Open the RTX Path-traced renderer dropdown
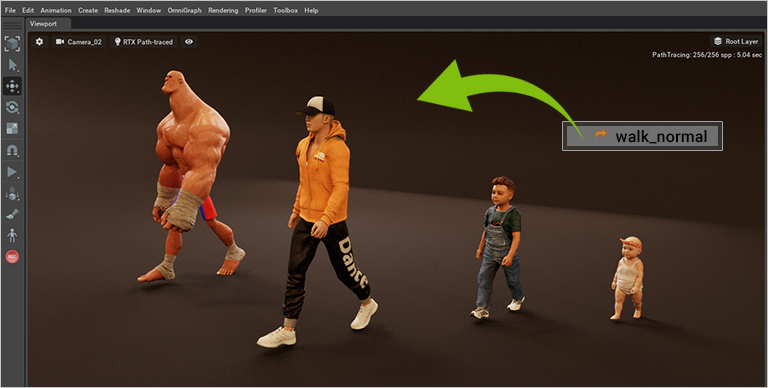This screenshot has width=768, height=388. pyautogui.click(x=144, y=42)
